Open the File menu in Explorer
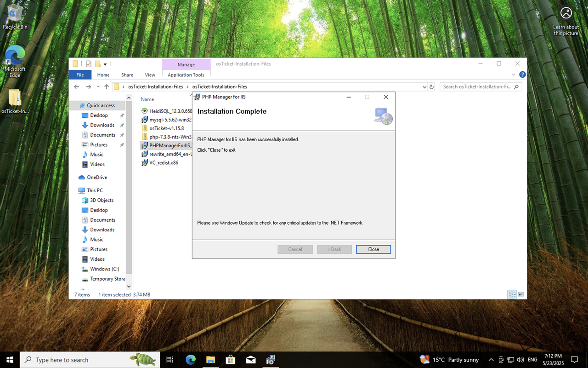588x368 pixels. click(80, 75)
